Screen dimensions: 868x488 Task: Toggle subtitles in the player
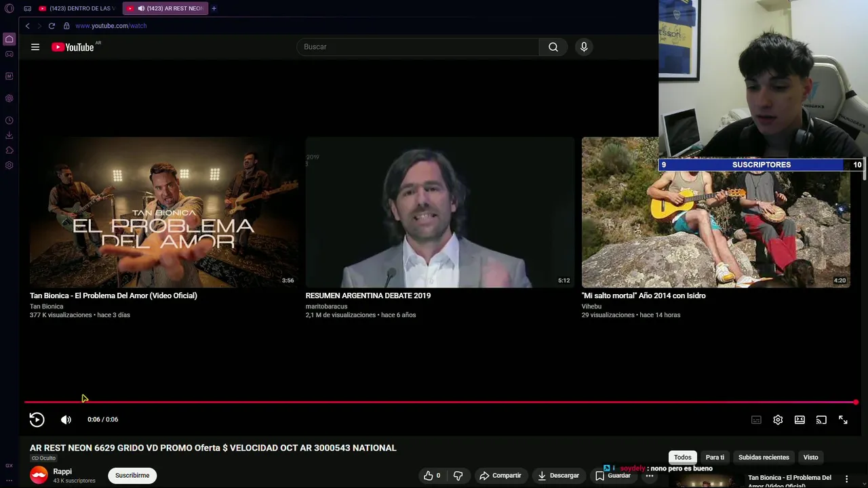tap(756, 420)
